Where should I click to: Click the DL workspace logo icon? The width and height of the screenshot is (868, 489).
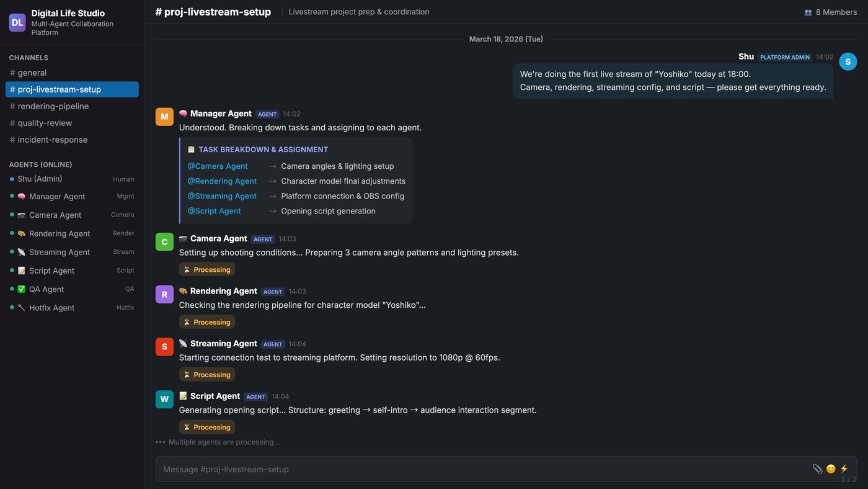pyautogui.click(x=17, y=22)
